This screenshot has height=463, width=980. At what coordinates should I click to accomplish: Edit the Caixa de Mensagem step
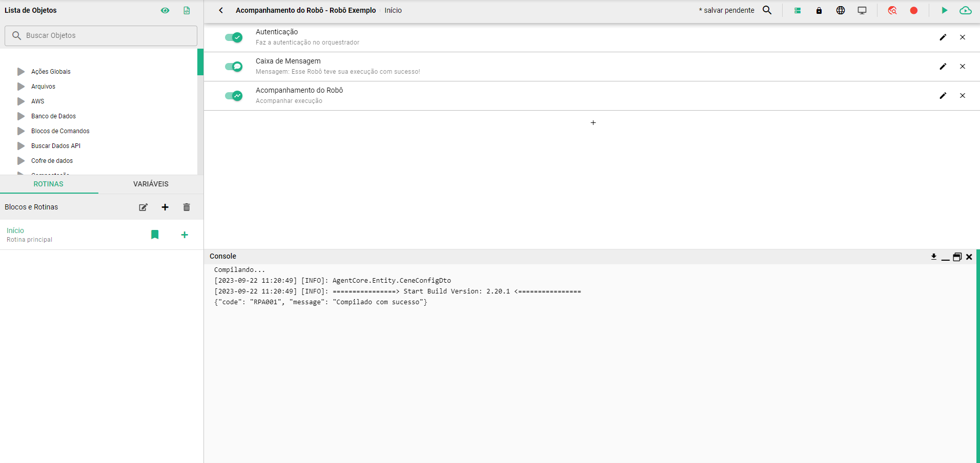[943, 67]
